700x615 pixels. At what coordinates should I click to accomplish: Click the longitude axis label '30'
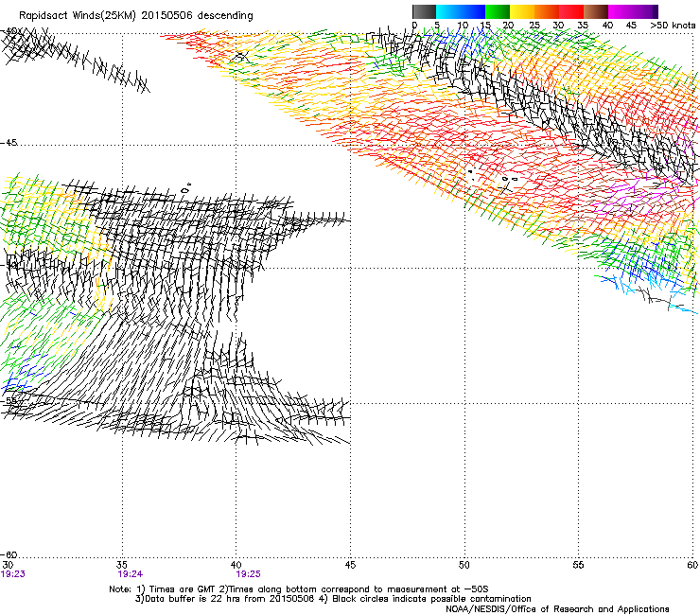[8, 565]
